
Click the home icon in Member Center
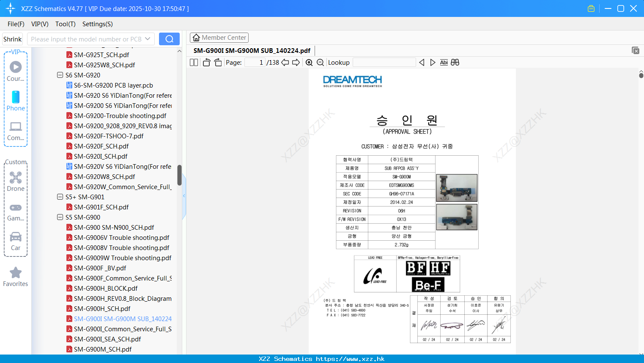(196, 38)
